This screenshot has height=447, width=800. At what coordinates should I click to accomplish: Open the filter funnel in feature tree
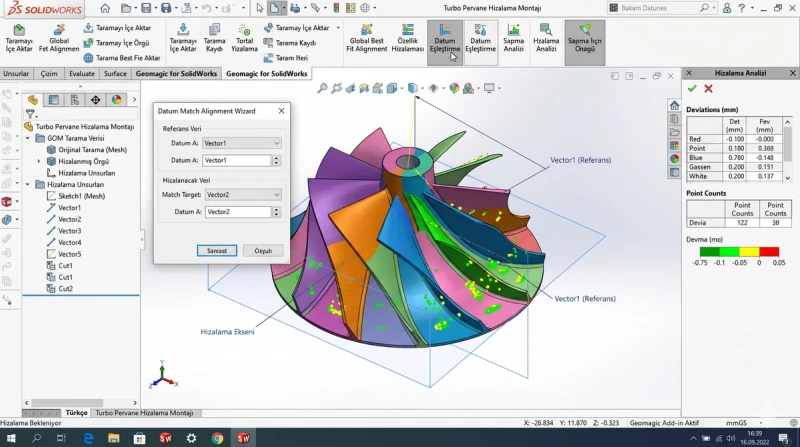31,114
